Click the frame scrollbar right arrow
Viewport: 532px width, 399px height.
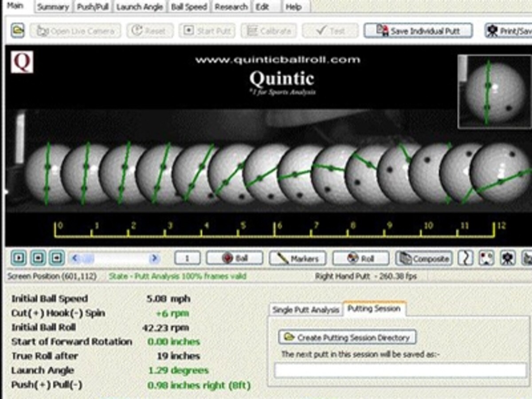154,258
